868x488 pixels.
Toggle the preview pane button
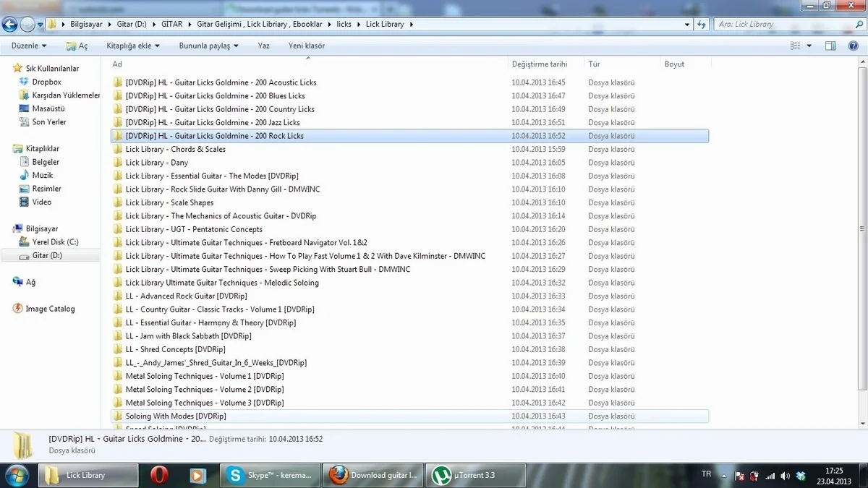coord(831,46)
